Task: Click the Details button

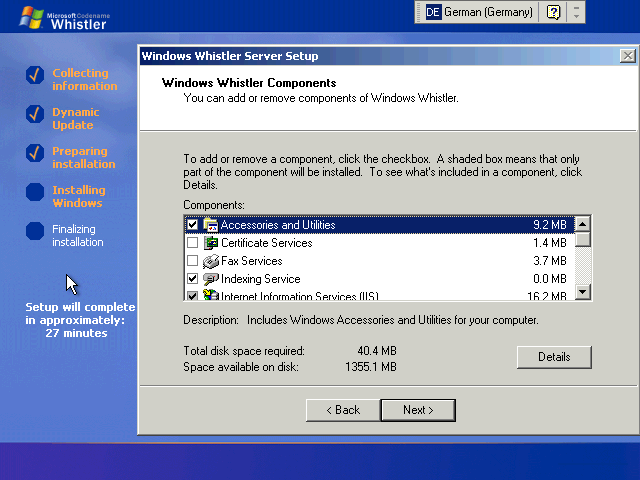Action: [554, 357]
